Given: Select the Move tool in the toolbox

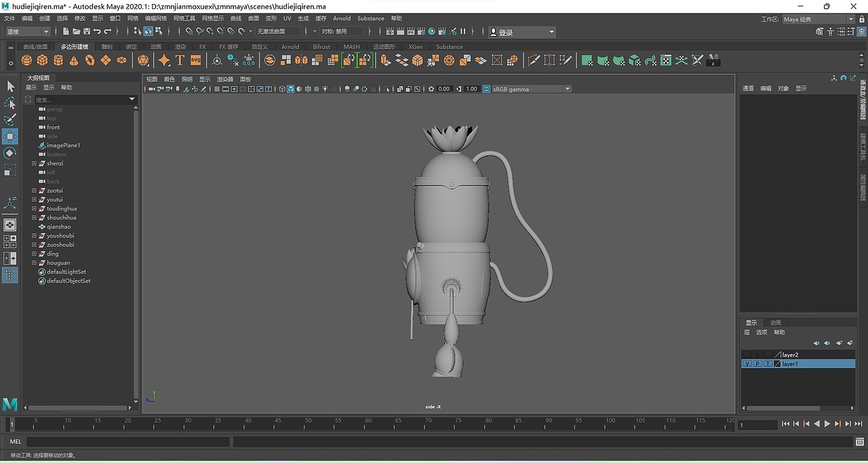Looking at the screenshot, I should pyautogui.click(x=10, y=136).
